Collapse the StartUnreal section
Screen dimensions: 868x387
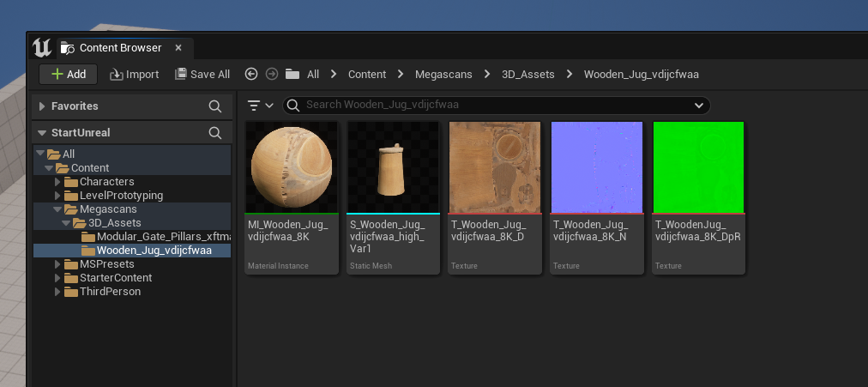click(42, 132)
